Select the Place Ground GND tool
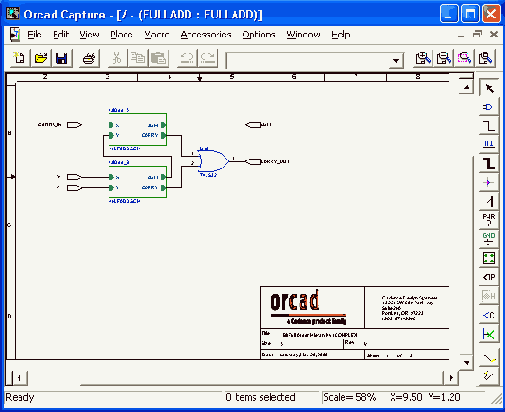This screenshot has height=412, width=505. point(489,239)
